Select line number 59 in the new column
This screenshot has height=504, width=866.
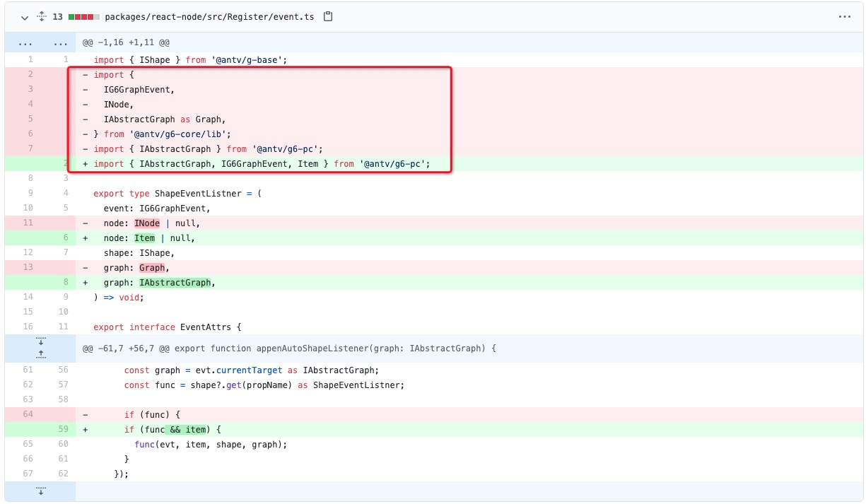62,429
